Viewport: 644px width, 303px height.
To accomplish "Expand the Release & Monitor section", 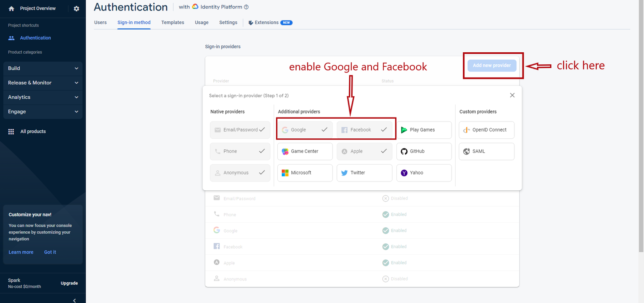I will click(x=43, y=83).
